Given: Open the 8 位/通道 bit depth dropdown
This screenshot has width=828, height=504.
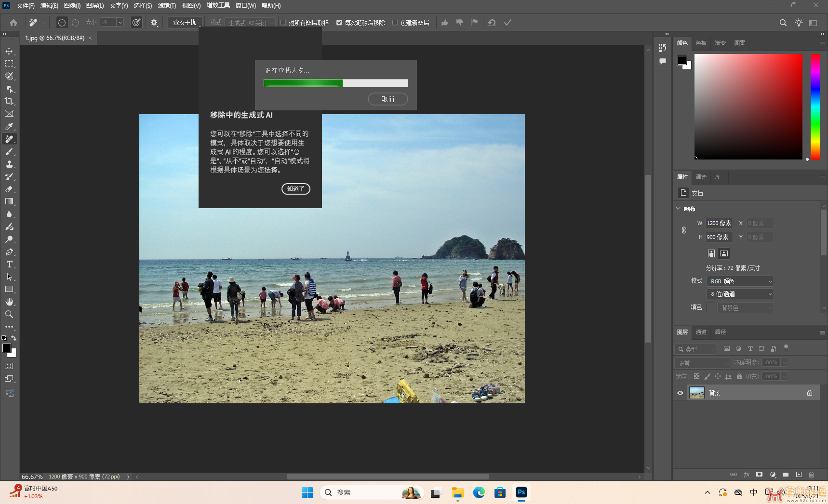Looking at the screenshot, I should 740,294.
